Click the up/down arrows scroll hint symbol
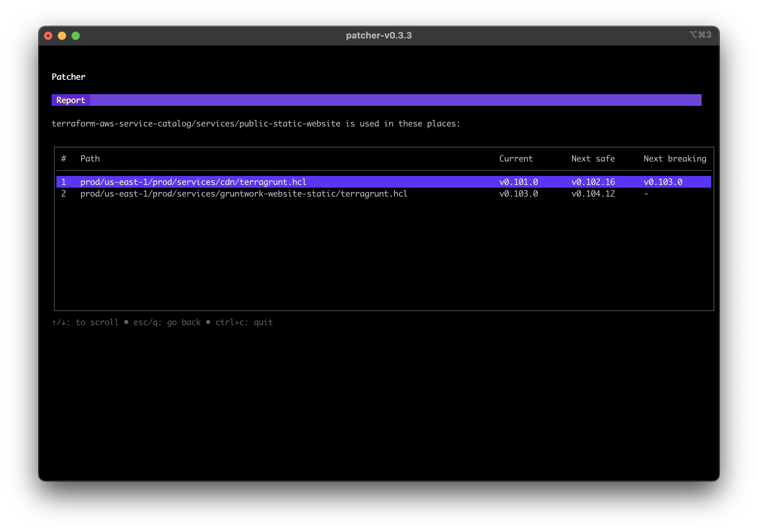This screenshot has height=532, width=758. (58, 322)
